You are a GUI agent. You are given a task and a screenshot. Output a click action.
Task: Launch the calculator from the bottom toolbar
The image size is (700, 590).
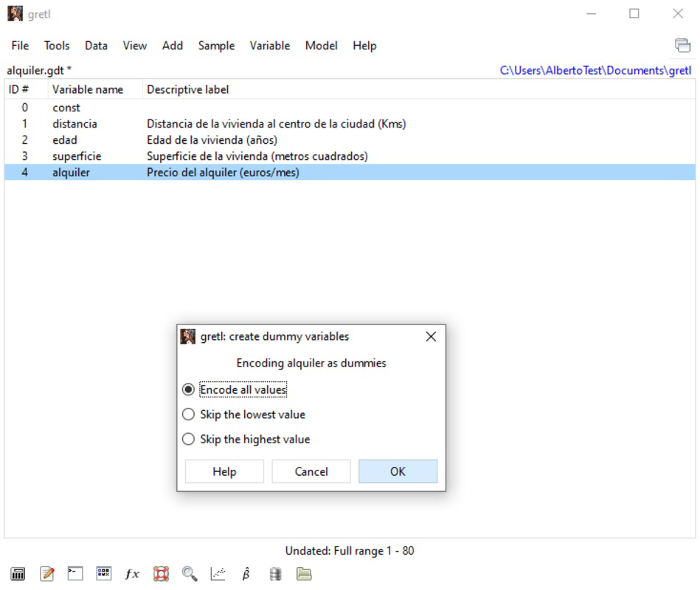pos(18,574)
